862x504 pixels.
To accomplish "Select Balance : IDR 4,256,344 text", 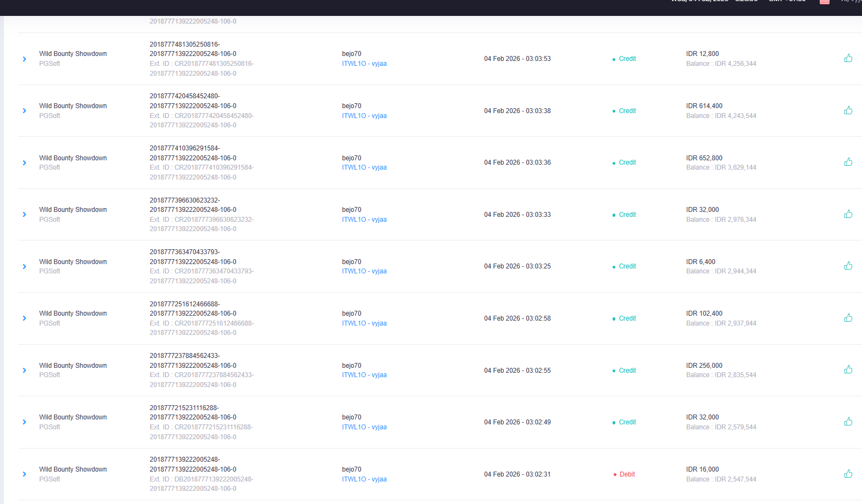I will (x=721, y=64).
